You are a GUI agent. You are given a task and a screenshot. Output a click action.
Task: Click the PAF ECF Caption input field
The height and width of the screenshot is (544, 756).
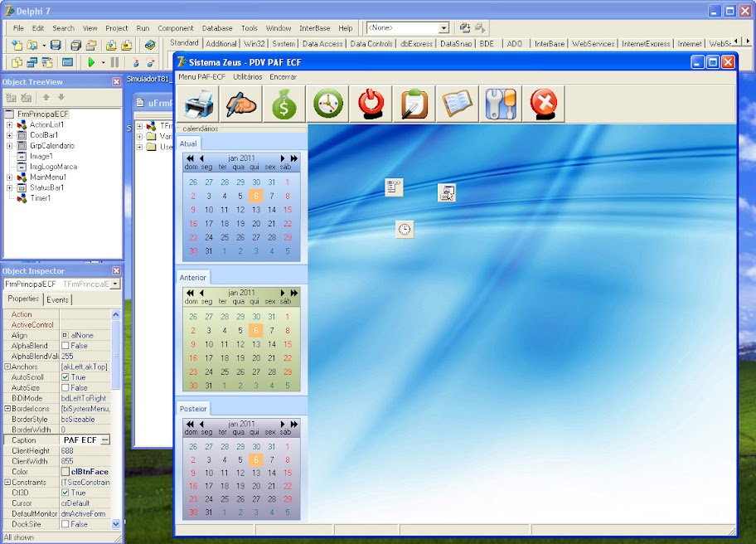80,440
